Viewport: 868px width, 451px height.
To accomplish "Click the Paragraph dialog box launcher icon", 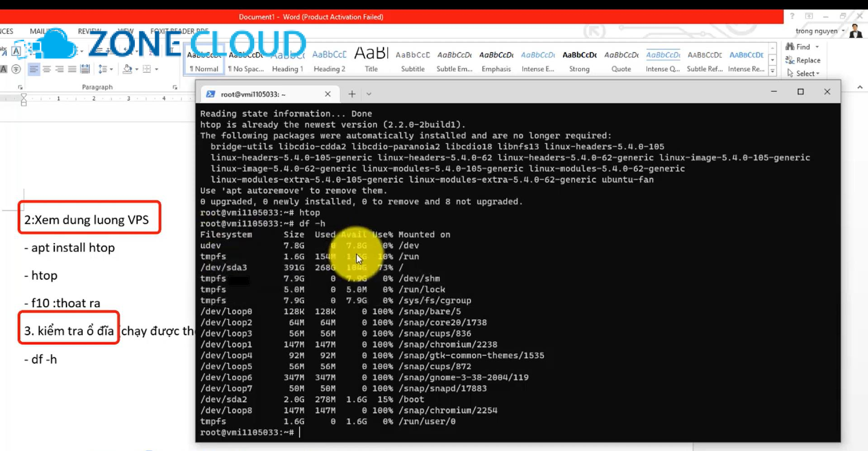I will (x=175, y=86).
